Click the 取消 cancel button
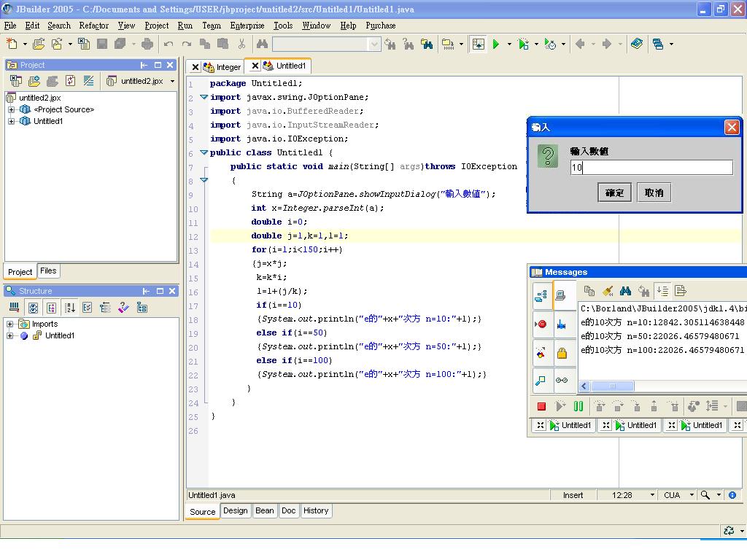The height and width of the screenshot is (560, 747). (654, 192)
